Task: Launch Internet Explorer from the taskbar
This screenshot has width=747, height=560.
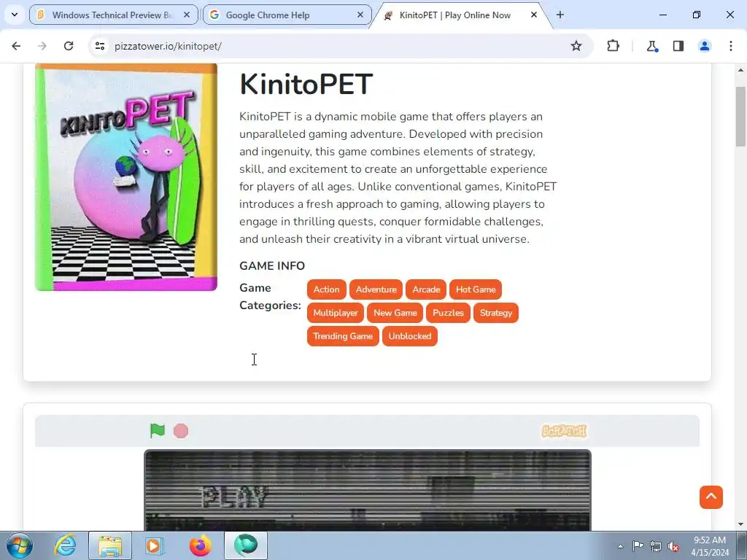Action: (65, 545)
